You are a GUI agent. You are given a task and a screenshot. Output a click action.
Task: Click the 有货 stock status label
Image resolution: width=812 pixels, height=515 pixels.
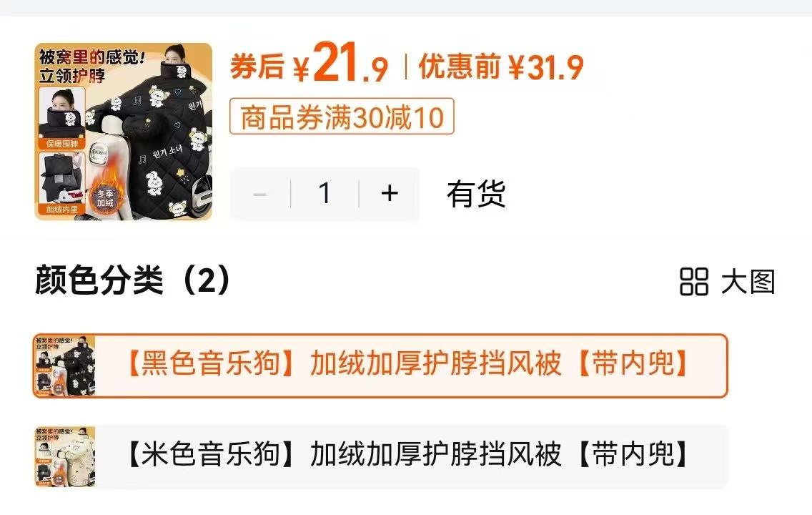pos(476,194)
